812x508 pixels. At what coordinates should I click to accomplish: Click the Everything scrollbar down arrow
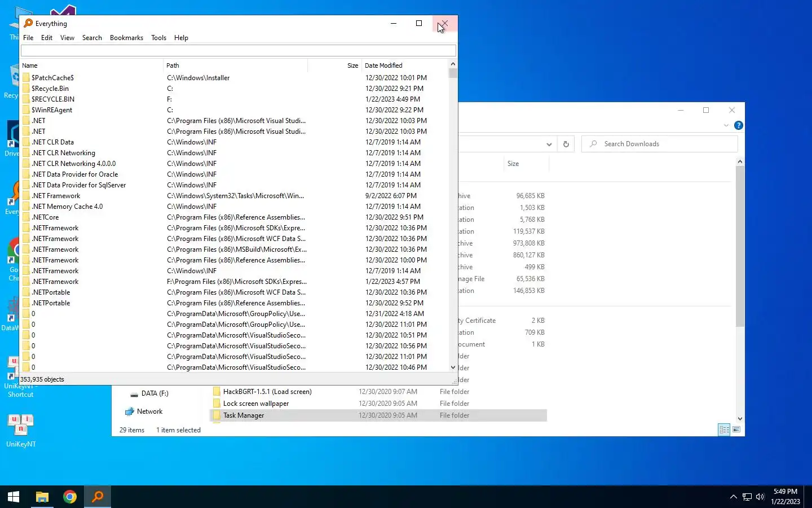453,367
